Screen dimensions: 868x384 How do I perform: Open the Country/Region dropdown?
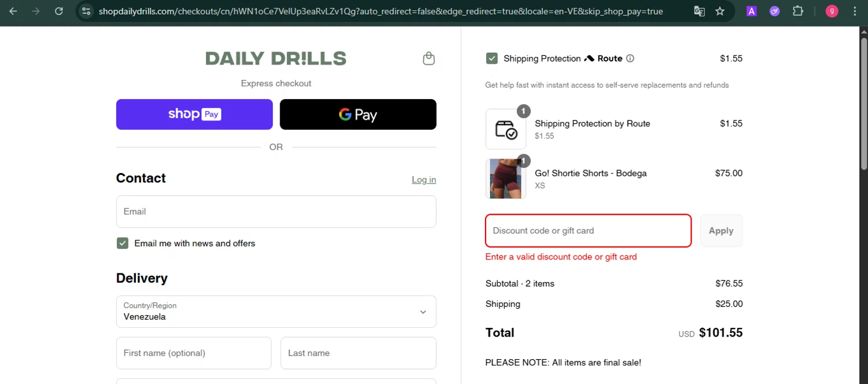click(276, 312)
